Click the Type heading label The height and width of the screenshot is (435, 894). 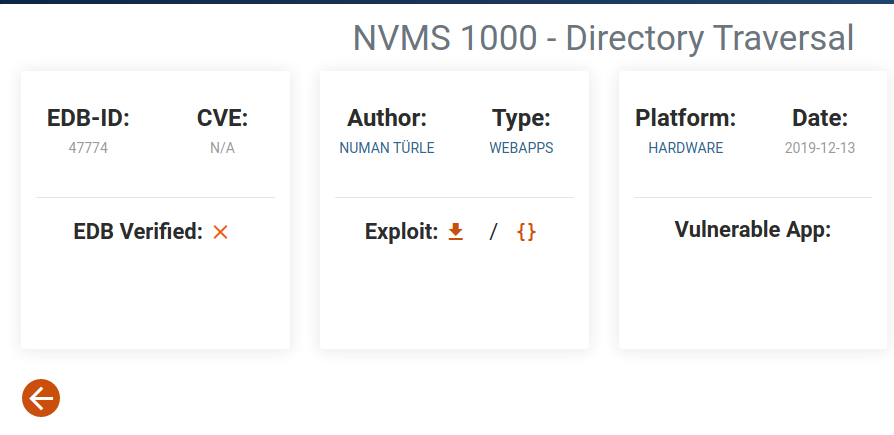521,118
